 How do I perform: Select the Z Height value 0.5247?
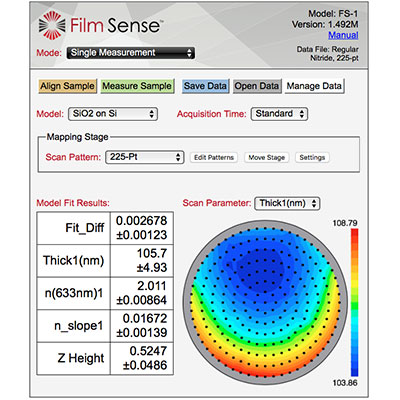coord(148,351)
